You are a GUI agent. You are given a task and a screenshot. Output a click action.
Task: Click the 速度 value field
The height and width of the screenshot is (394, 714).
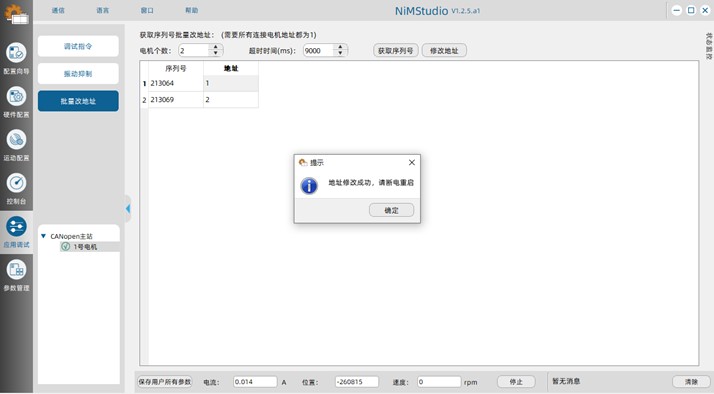coord(439,382)
